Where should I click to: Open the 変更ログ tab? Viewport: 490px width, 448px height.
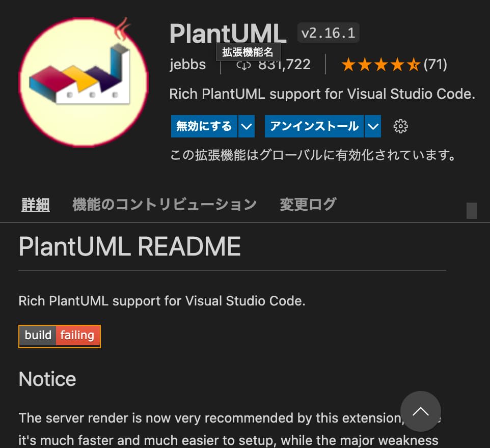pyautogui.click(x=308, y=205)
